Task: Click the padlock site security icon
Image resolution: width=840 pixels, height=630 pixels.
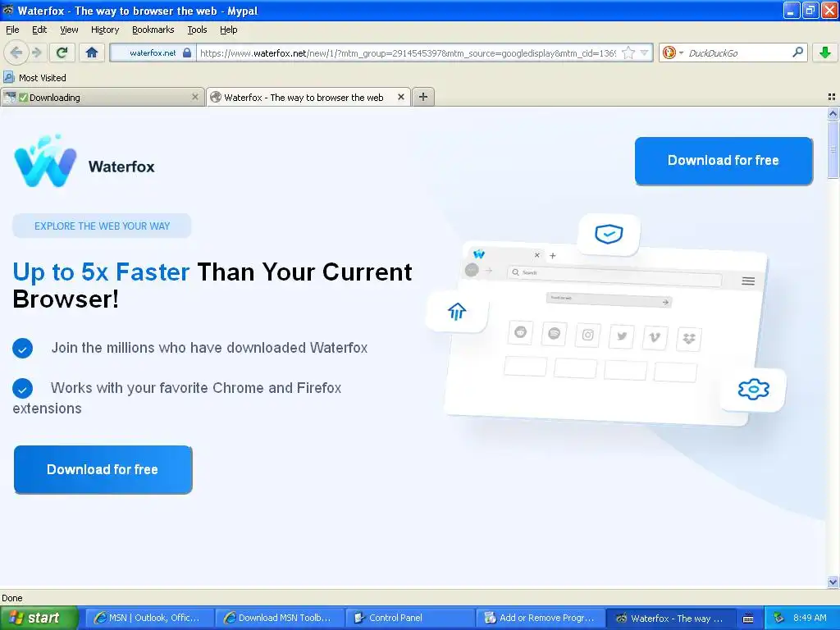Action: [187, 52]
